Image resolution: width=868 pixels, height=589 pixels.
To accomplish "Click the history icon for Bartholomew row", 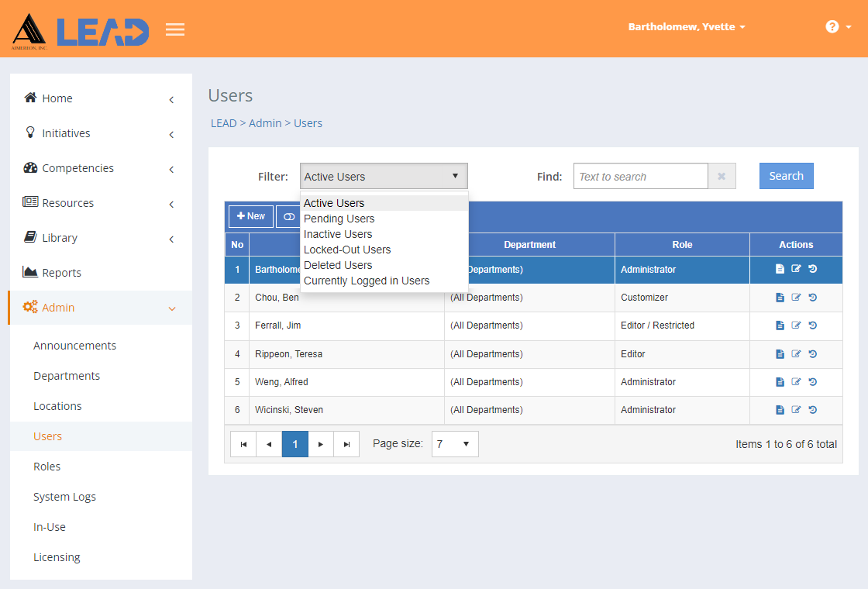I will click(813, 269).
